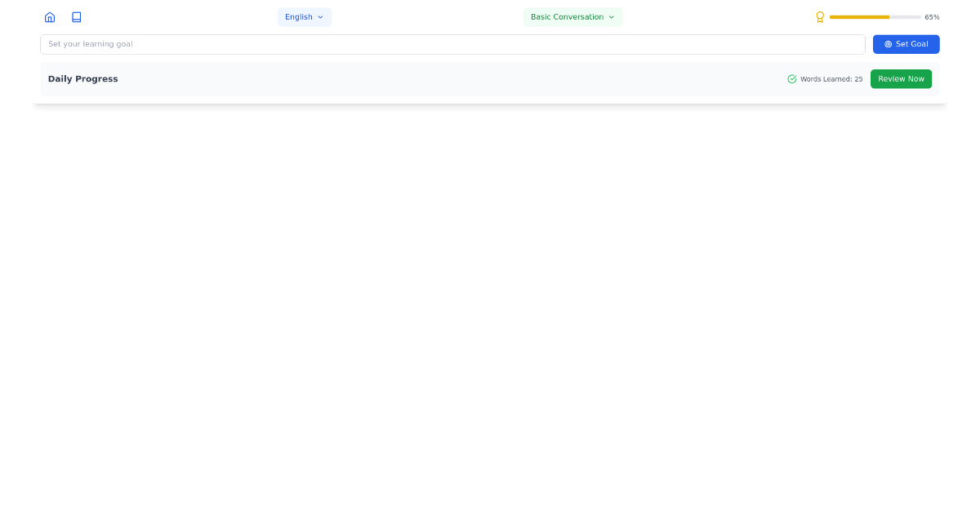
Task: Select the Daily Progress section header
Action: click(82, 78)
